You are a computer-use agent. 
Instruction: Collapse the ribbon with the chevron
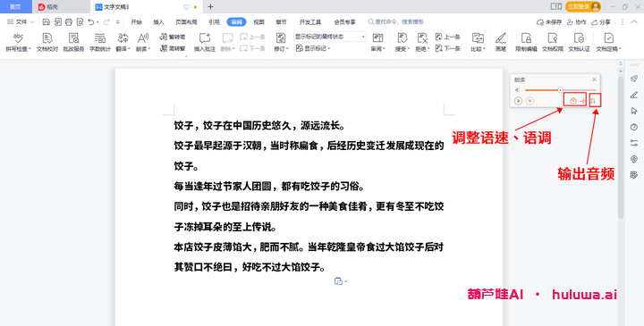pos(633,22)
